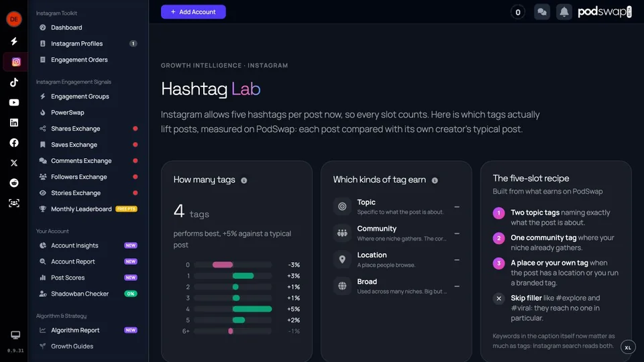
Task: Click the "Hashtag Lab" heading
Action: coord(211,88)
